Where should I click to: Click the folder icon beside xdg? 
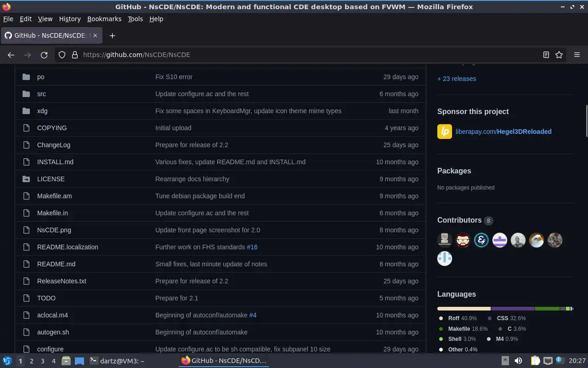[x=26, y=111]
